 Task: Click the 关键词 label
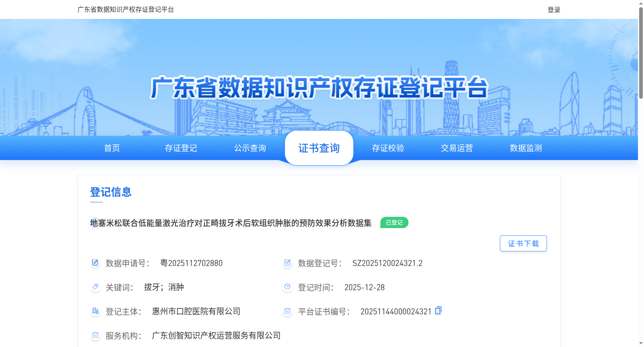(119, 287)
